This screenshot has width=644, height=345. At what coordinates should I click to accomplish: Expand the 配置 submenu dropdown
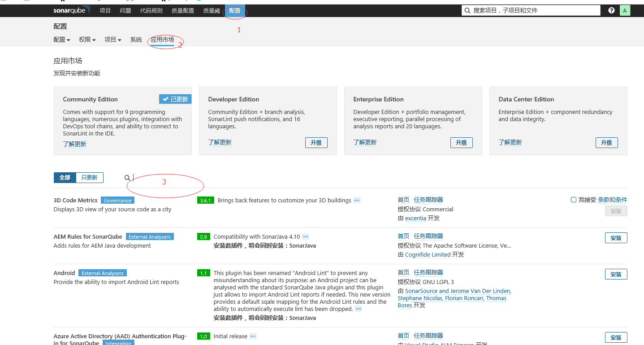click(62, 40)
